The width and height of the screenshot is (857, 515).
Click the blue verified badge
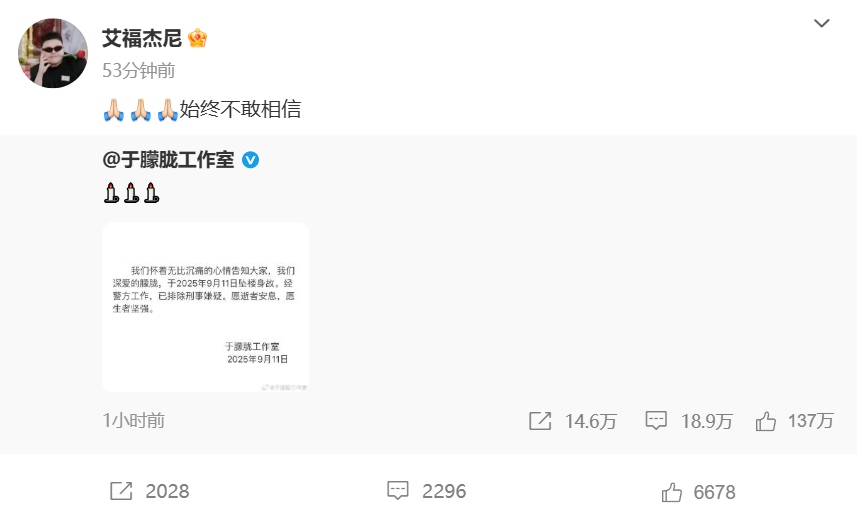click(250, 160)
